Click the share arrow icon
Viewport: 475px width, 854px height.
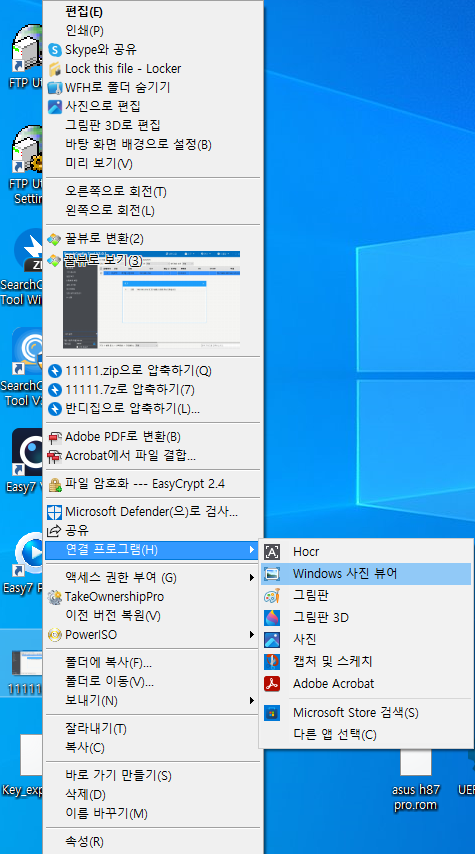(54, 530)
